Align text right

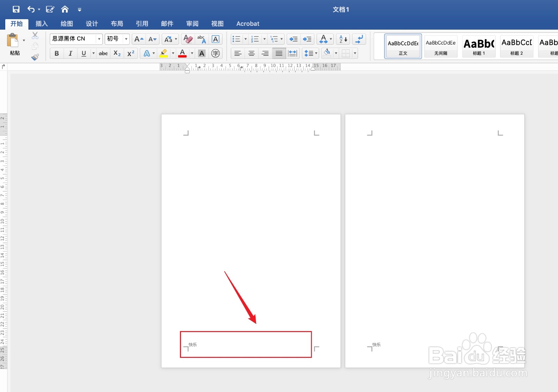coord(265,53)
